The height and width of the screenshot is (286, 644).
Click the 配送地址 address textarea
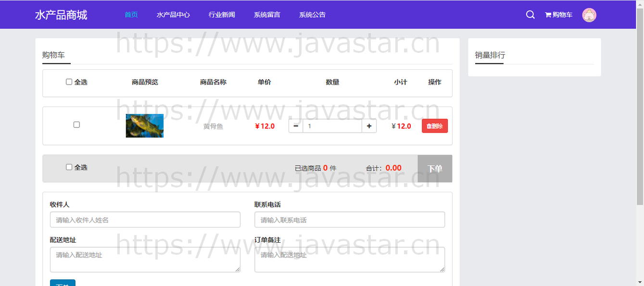coord(145,260)
